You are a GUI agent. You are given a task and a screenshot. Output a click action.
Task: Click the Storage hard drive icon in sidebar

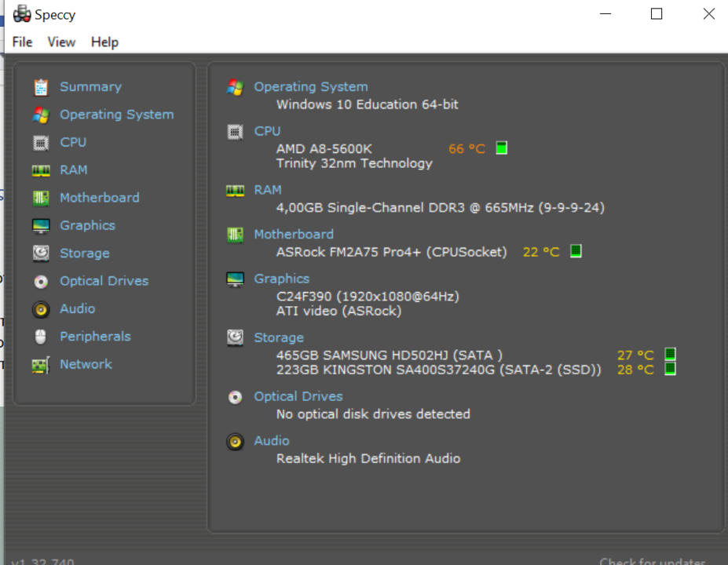point(41,253)
